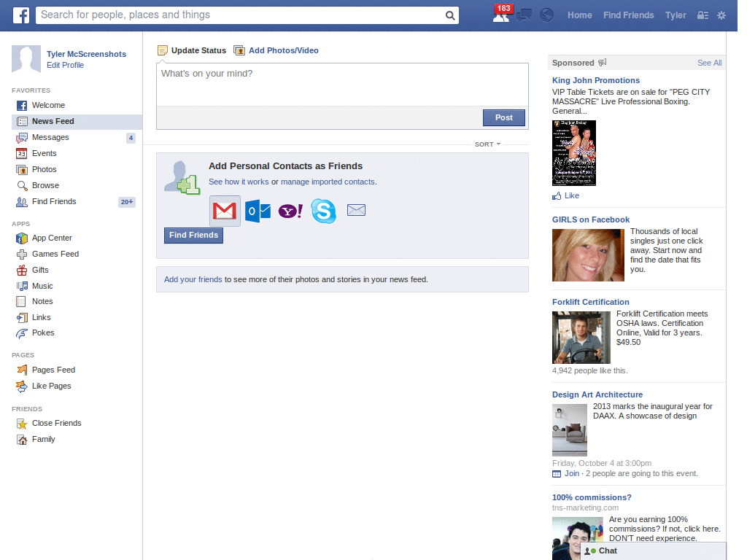Click the Close Friends star icon
This screenshot has width=747, height=560.
(22, 424)
